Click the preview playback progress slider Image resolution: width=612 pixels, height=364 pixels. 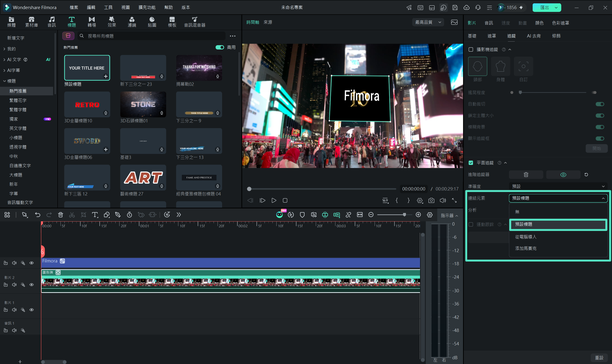[322, 189]
